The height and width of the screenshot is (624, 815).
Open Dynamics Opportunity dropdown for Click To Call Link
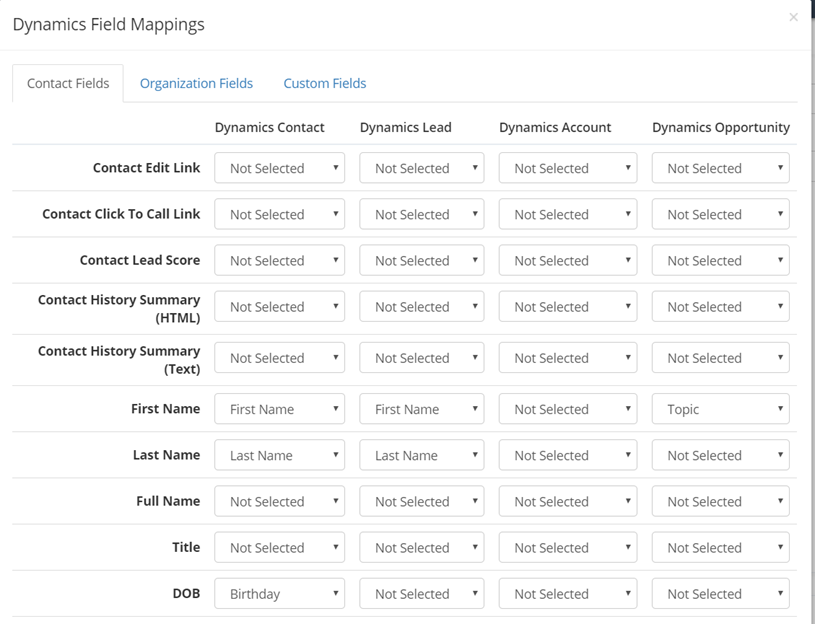(721, 214)
